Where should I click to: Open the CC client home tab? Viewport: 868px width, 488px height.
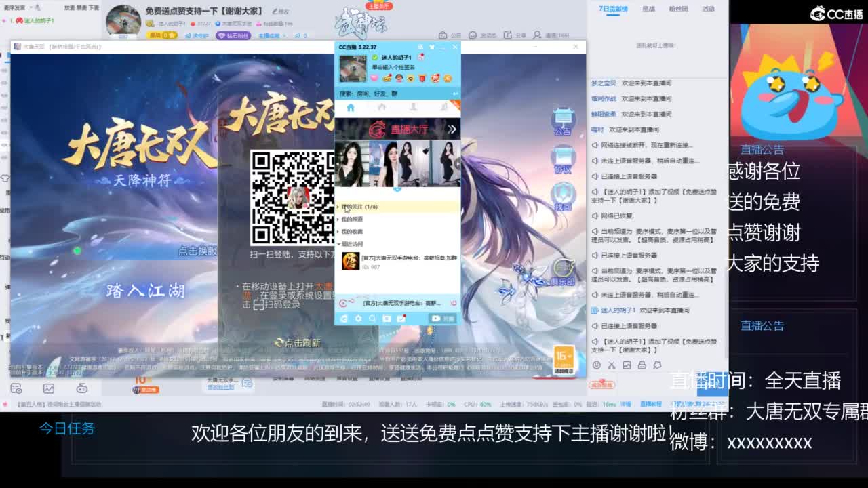coord(351,108)
